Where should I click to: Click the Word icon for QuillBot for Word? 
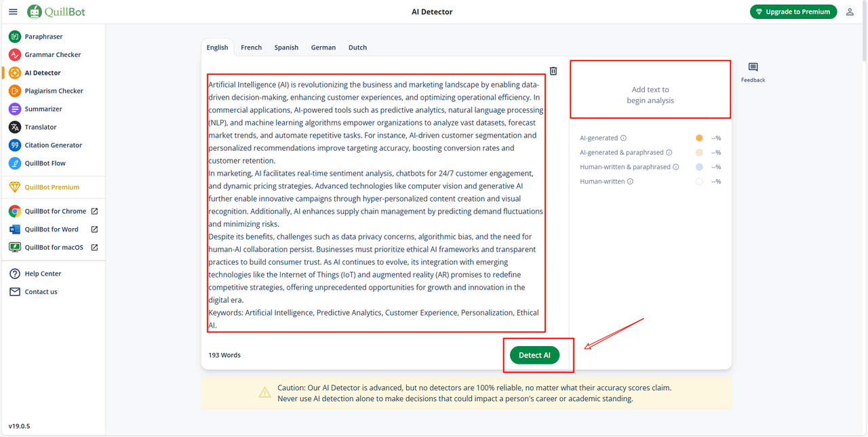pyautogui.click(x=14, y=229)
